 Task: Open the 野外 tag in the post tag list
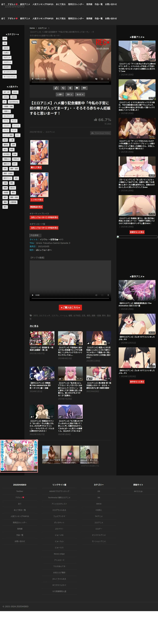pos(104,315)
